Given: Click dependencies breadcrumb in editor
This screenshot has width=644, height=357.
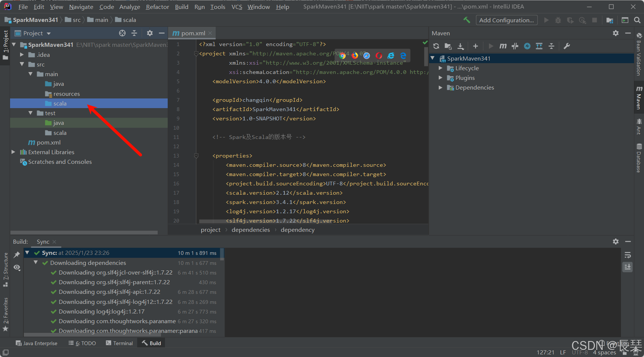Looking at the screenshot, I should [251, 230].
